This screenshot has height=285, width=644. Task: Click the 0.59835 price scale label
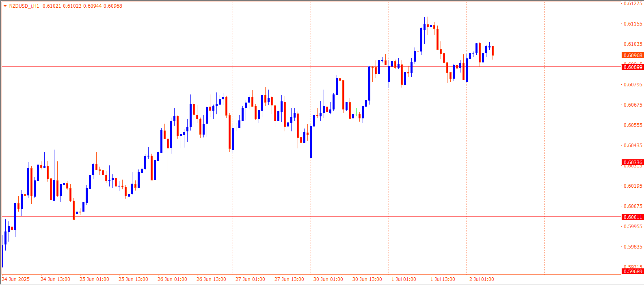(x=633, y=247)
